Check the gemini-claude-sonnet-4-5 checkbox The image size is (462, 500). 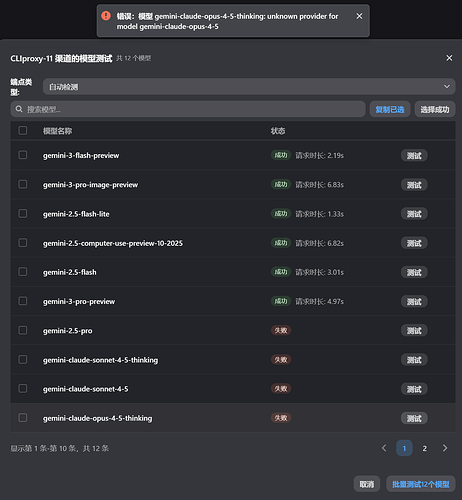pos(23,388)
